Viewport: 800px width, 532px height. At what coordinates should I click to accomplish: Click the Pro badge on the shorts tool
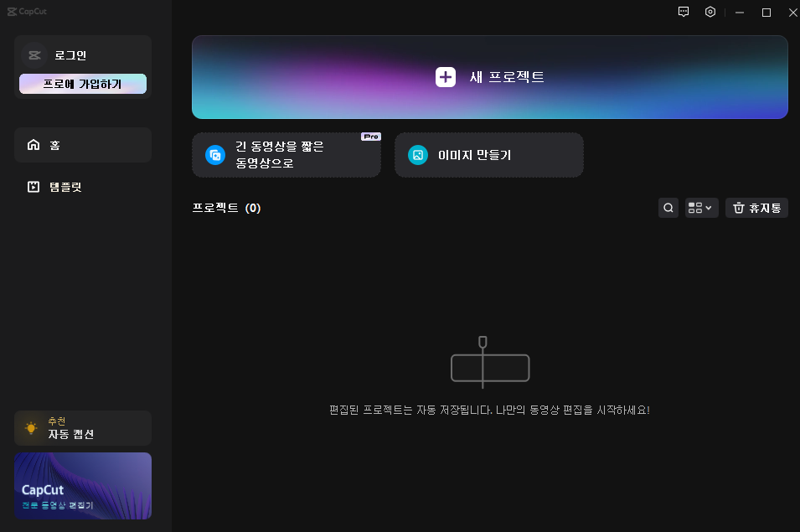pos(371,136)
